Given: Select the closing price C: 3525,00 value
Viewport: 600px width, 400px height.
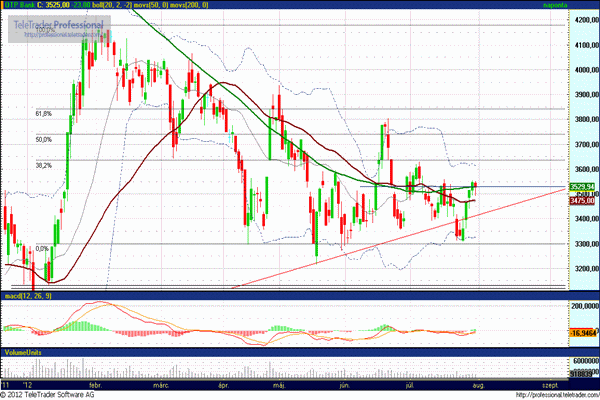Looking at the screenshot, I should tap(54, 5).
